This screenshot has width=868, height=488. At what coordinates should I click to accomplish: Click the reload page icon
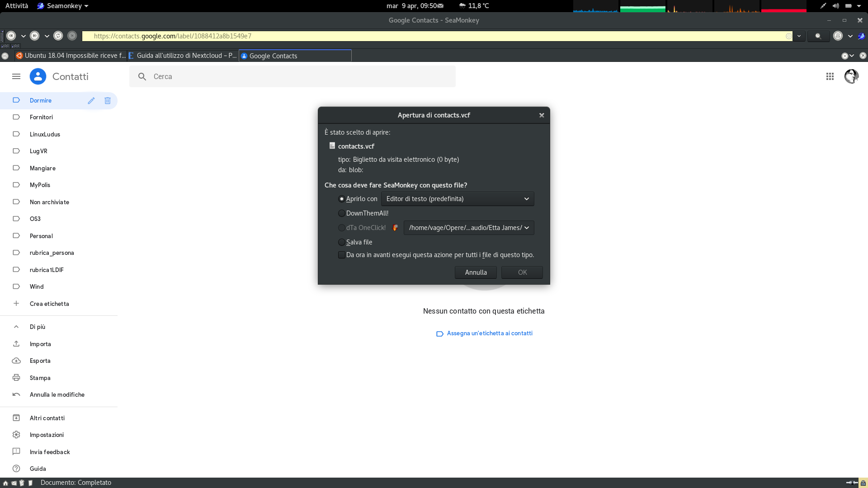[58, 36]
